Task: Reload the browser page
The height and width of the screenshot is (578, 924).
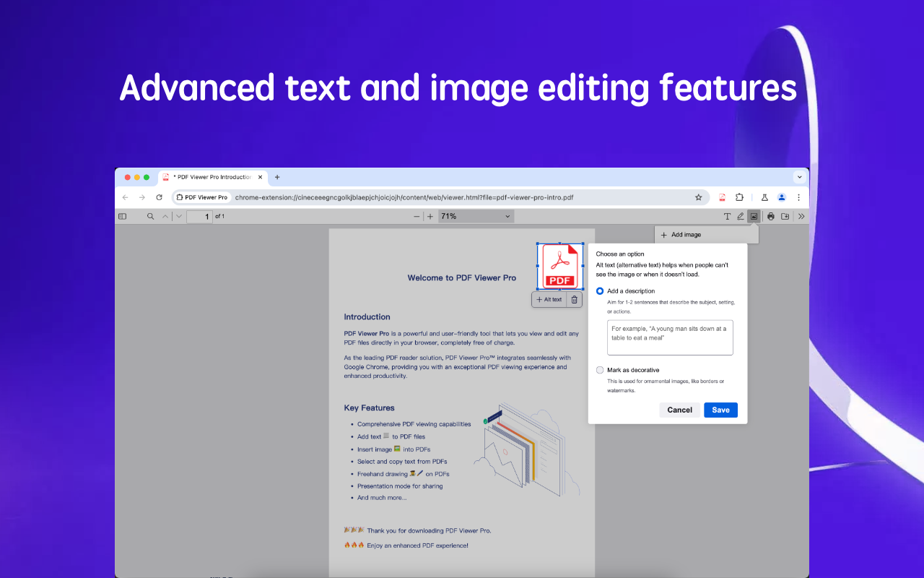Action: pyautogui.click(x=159, y=197)
